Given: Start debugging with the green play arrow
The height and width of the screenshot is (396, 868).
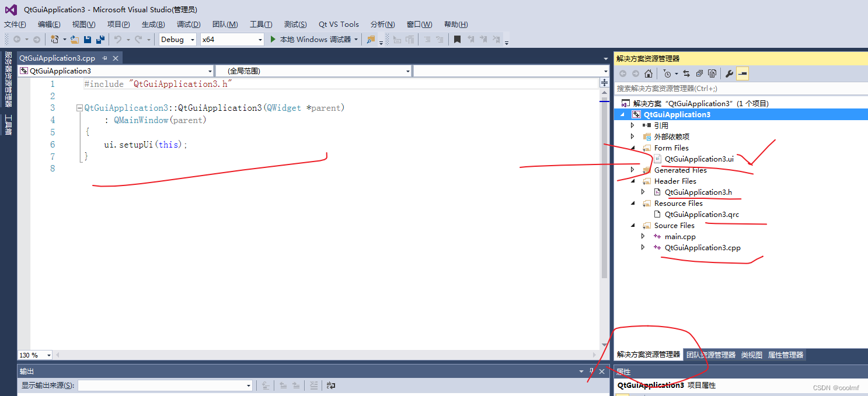Looking at the screenshot, I should [x=273, y=40].
